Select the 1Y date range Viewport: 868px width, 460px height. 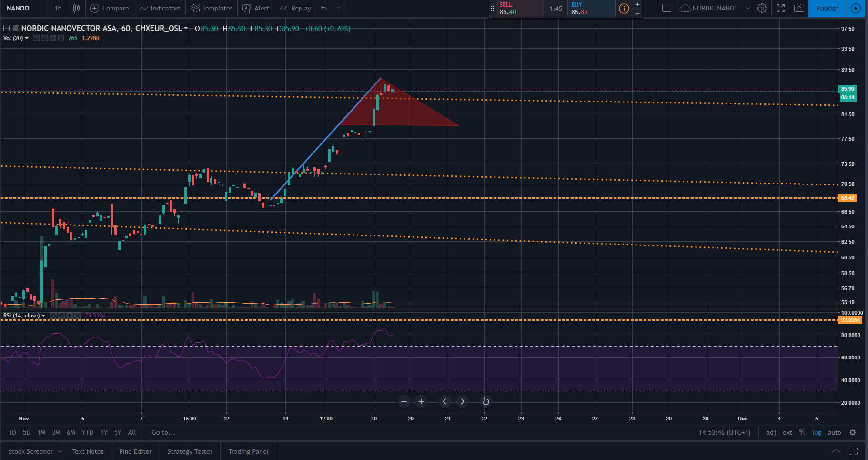[104, 432]
